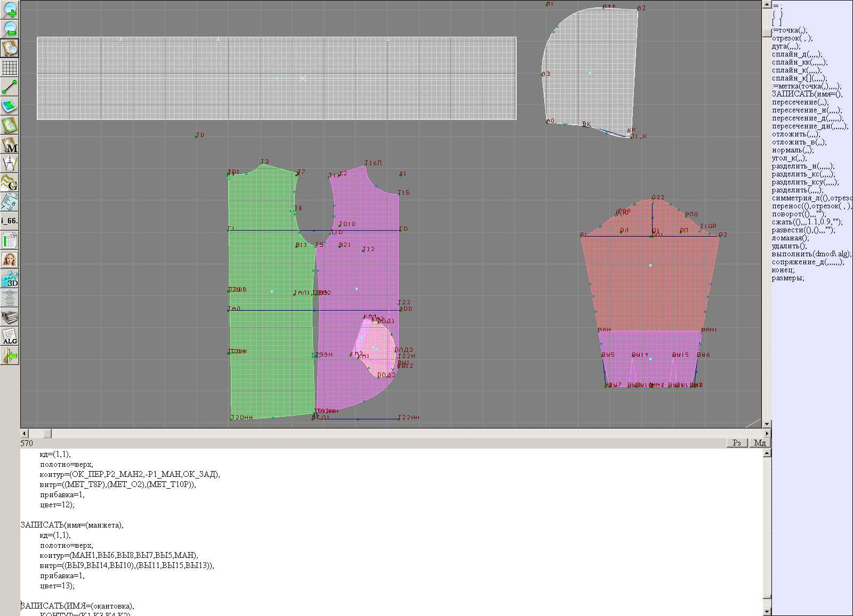Open the ALG algorithm document icon
The width and height of the screenshot is (853, 616).
point(10,337)
